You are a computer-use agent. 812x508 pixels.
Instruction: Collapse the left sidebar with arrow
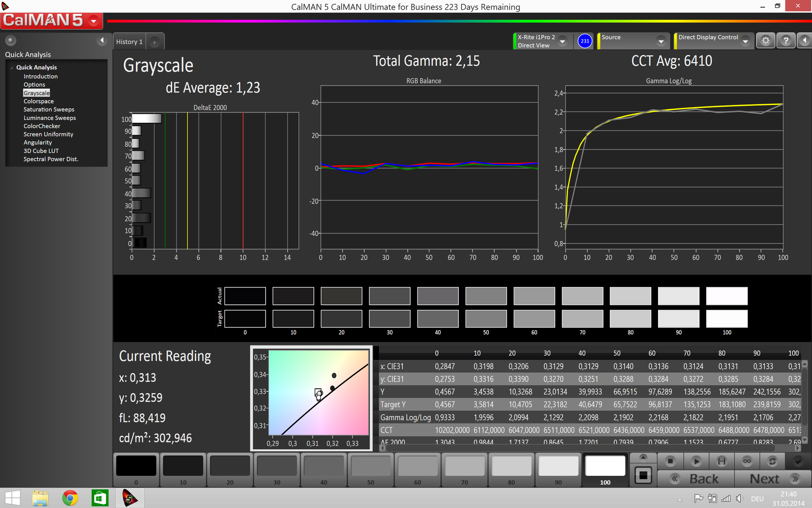coord(101,40)
